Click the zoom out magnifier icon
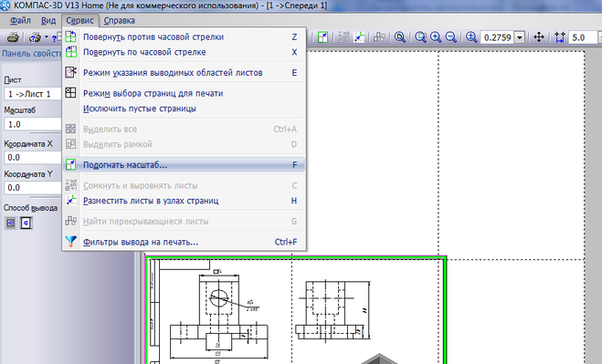The width and height of the screenshot is (602, 364). 450,37
